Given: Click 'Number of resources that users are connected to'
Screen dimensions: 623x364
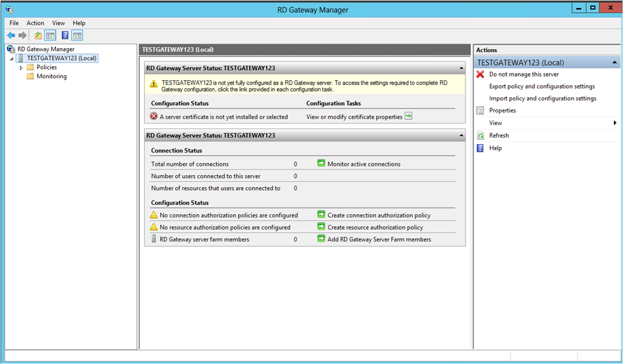Looking at the screenshot, I should pos(216,188).
